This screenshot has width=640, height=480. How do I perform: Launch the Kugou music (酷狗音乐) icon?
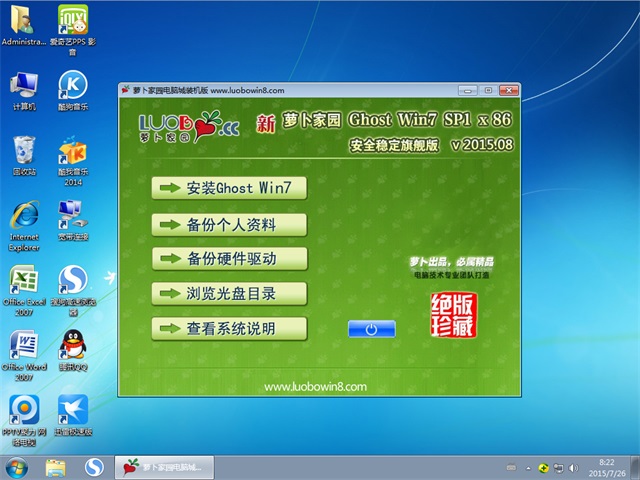(x=73, y=91)
